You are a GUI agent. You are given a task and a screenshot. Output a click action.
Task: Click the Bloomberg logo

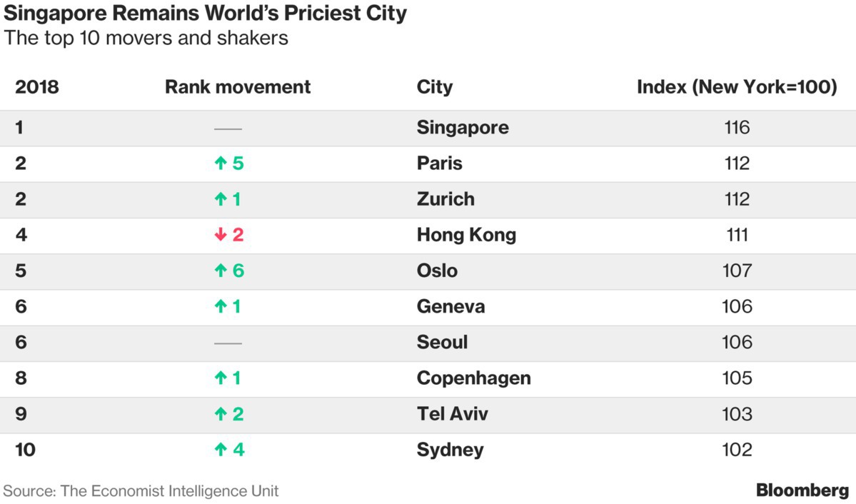(x=802, y=490)
